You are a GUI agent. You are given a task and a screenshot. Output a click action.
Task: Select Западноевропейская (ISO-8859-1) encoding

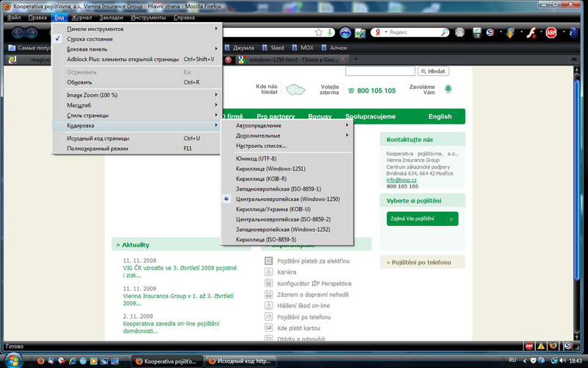[x=287, y=189]
